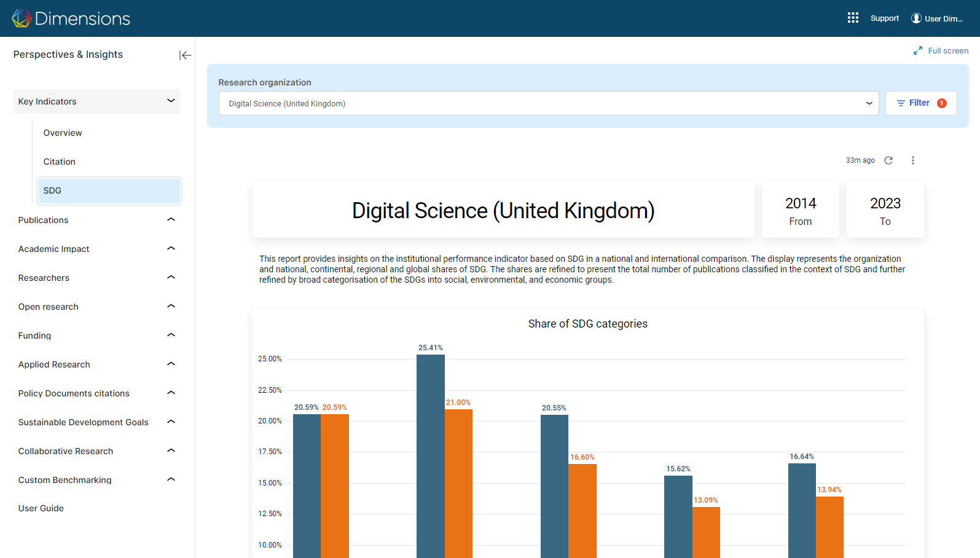Open the Filter button
The image size is (980, 558).
pyautogui.click(x=921, y=103)
